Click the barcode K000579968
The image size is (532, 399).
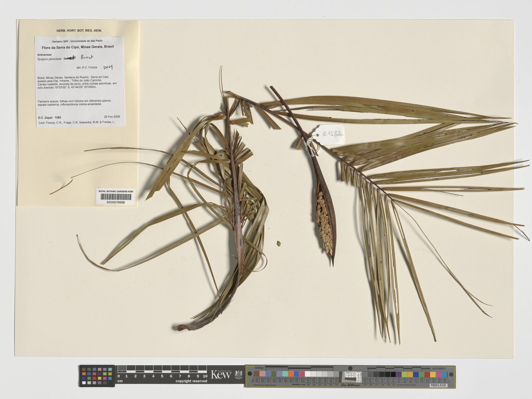point(116,197)
